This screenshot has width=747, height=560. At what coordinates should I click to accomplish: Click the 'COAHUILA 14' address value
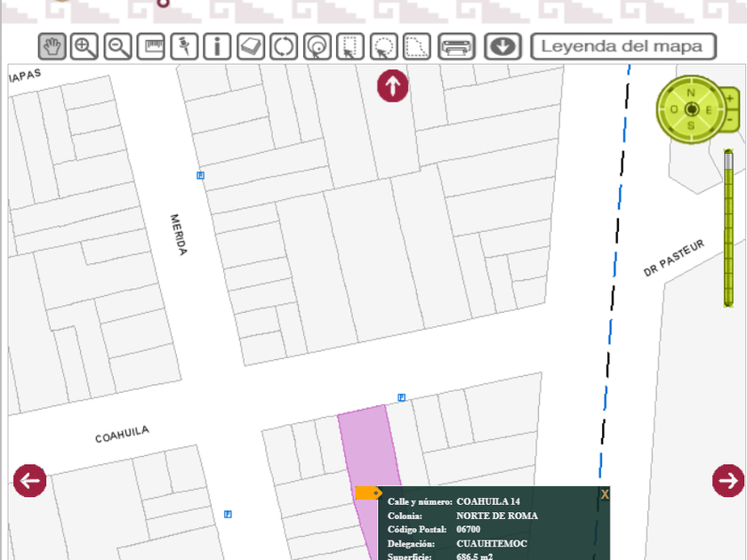point(488,501)
